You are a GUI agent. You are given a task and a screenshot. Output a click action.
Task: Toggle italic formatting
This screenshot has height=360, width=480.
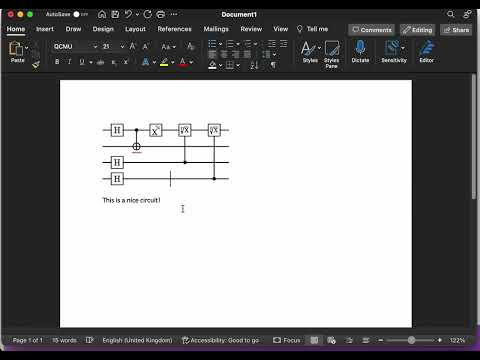[x=69, y=62]
